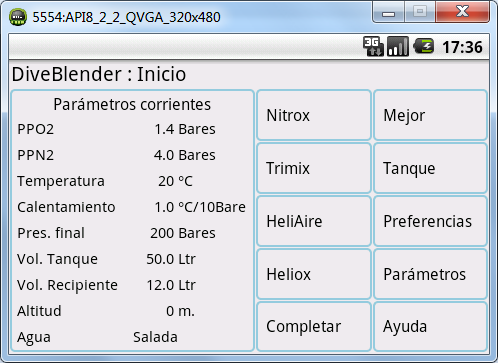This screenshot has height=363, width=498.
Task: Click the '50.0 Ltr' value
Action: (171, 259)
